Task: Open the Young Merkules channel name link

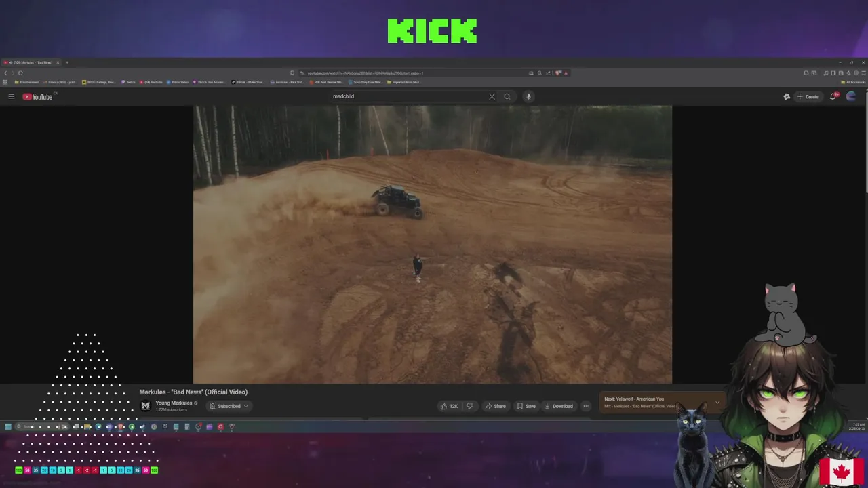Action: point(174,403)
